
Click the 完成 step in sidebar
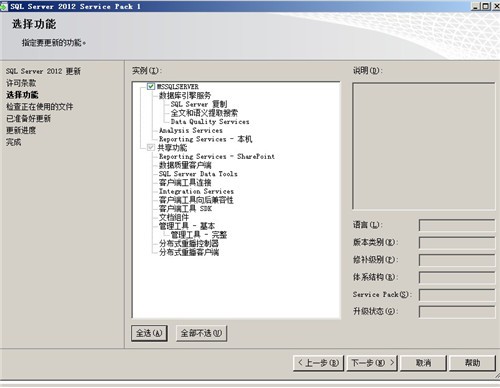(x=13, y=142)
